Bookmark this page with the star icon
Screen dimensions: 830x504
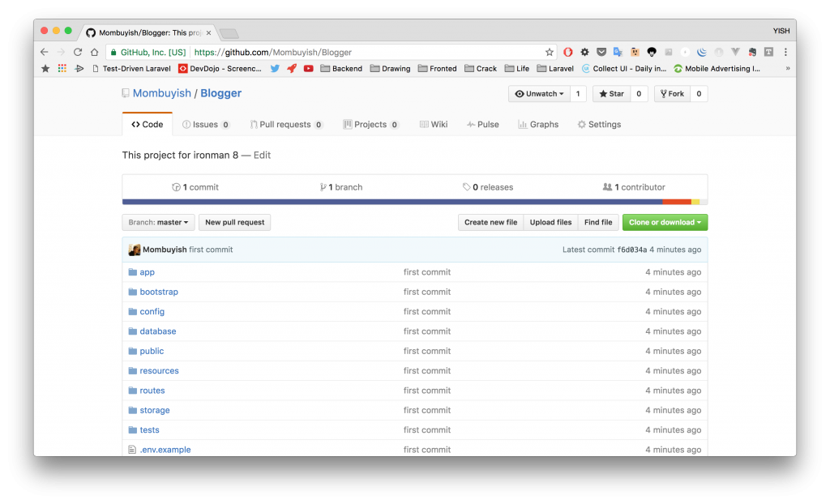click(x=550, y=52)
